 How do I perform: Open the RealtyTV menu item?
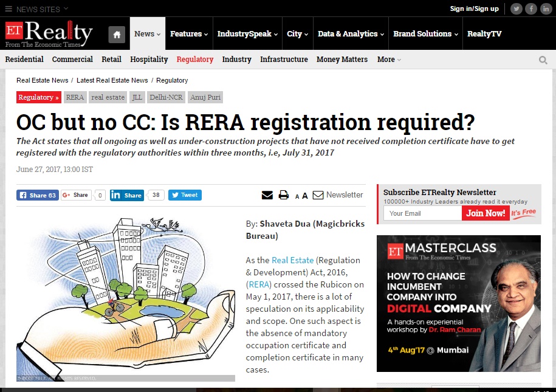(x=484, y=33)
